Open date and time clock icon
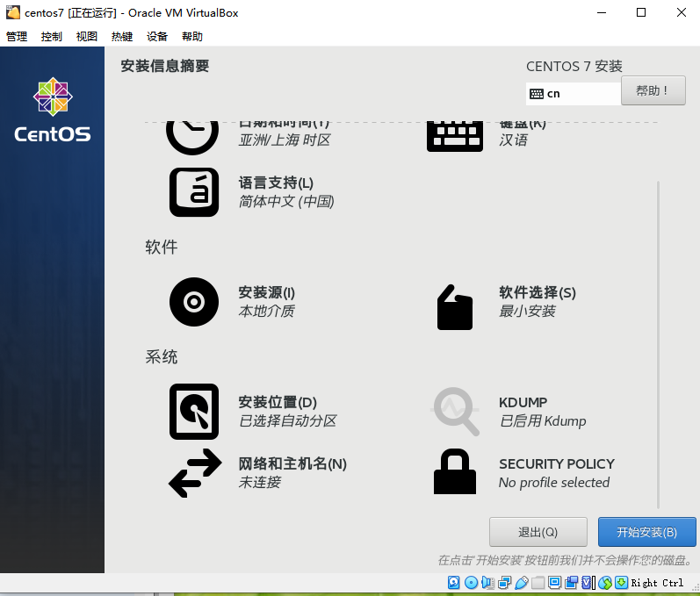This screenshot has width=700, height=596. [x=192, y=136]
